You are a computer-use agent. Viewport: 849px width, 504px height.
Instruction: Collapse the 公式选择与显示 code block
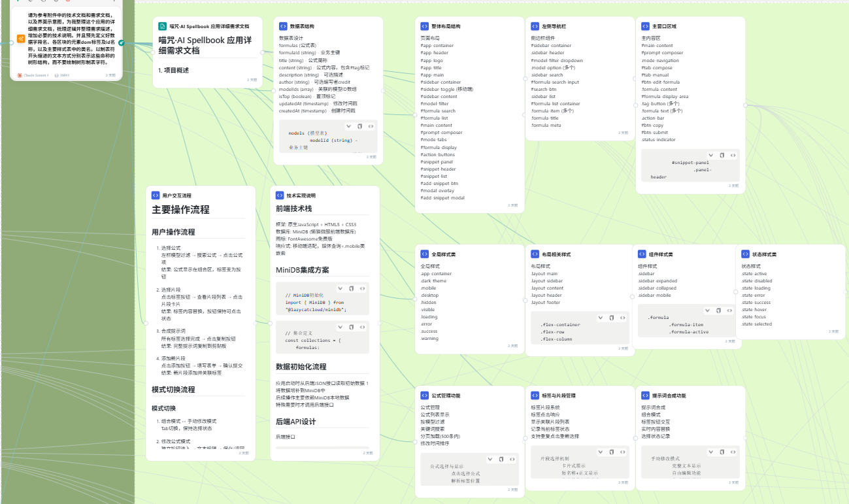click(x=490, y=460)
